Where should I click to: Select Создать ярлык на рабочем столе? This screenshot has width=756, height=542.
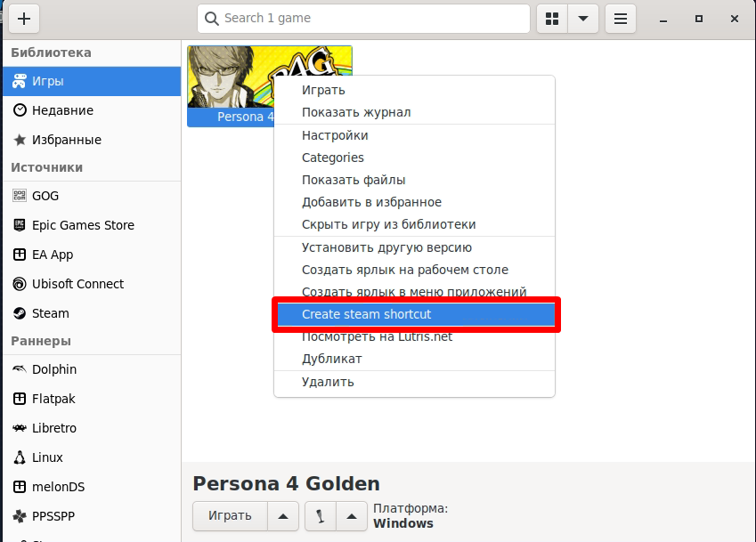[414, 270]
